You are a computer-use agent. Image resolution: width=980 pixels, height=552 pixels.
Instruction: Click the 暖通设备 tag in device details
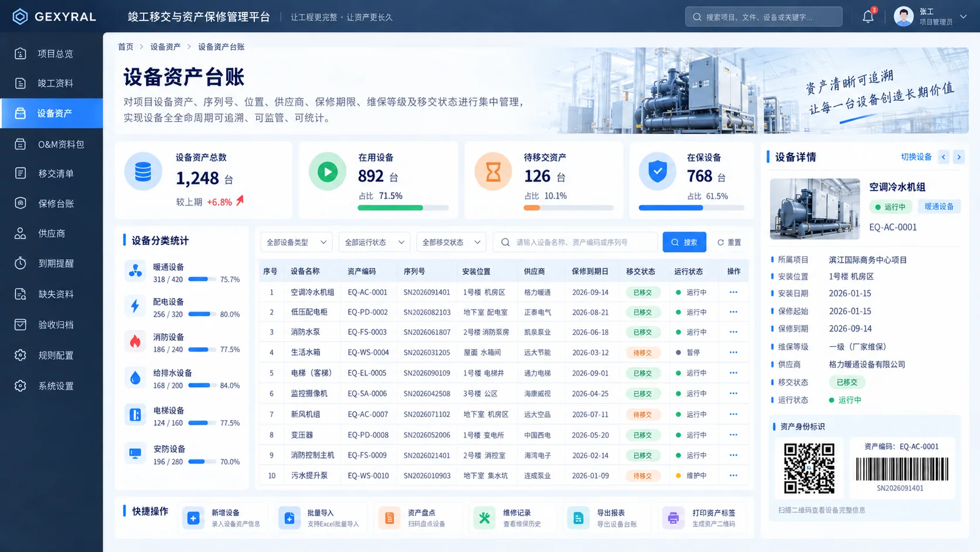939,206
